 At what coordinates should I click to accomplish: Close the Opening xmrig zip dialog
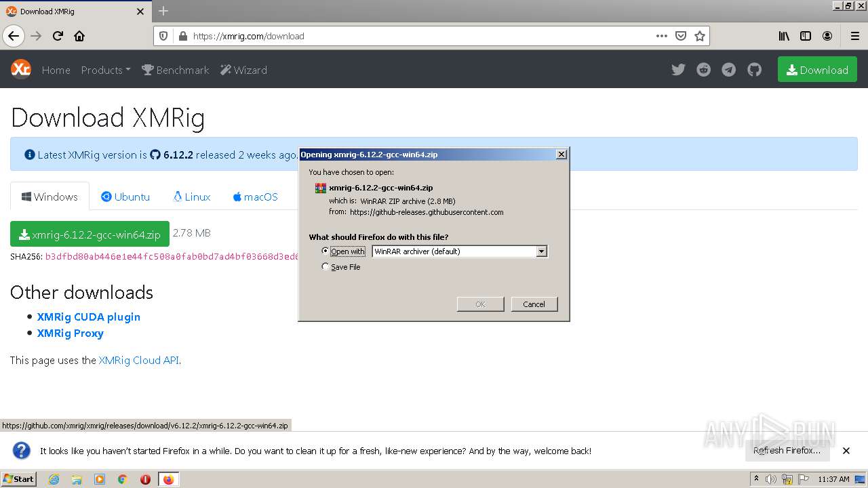coord(561,155)
